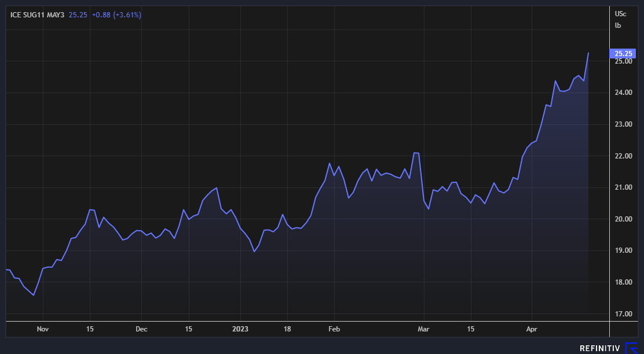
Task: Click the 24.00 price axis label
Action: 623,93
